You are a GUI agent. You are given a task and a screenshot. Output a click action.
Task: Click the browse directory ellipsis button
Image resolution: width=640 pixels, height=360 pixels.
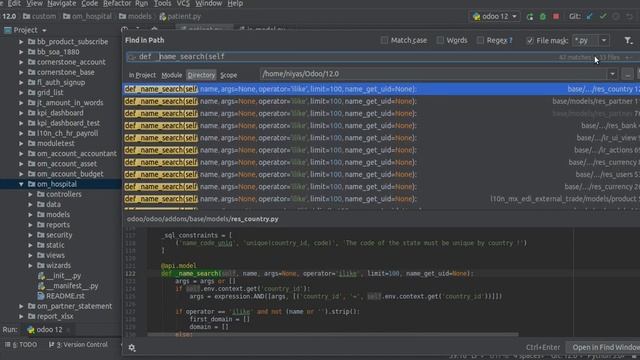coord(627,74)
